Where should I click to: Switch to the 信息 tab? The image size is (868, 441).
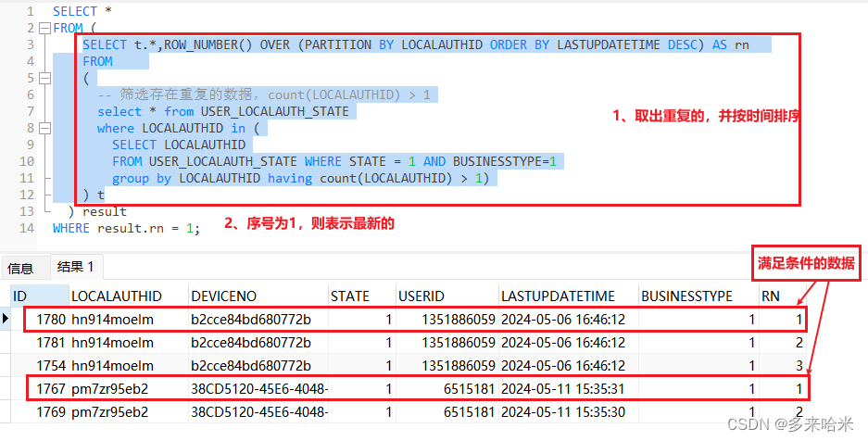tap(20, 269)
